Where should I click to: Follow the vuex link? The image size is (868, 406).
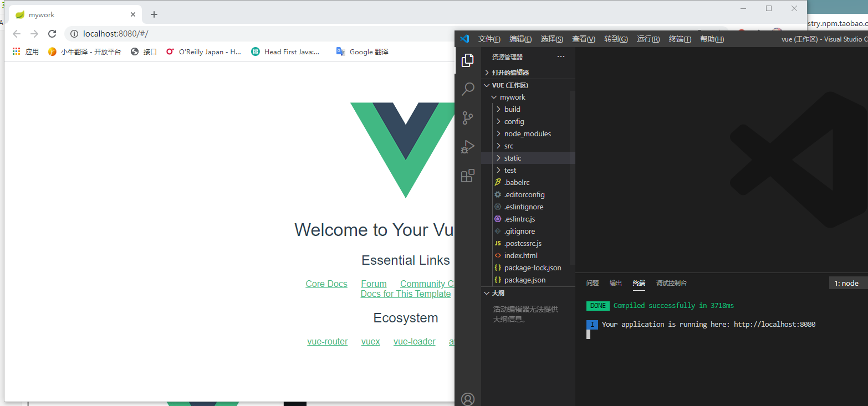(371, 342)
